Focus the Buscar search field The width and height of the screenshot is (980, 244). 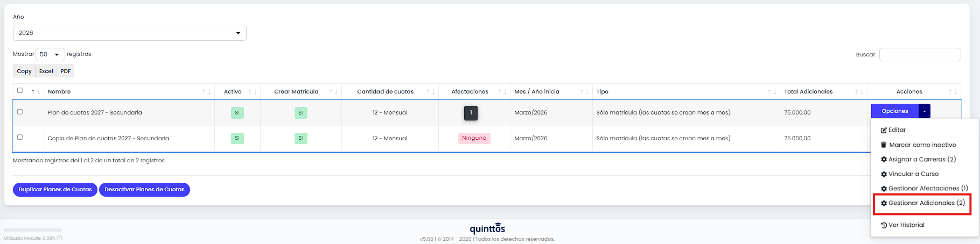920,54
